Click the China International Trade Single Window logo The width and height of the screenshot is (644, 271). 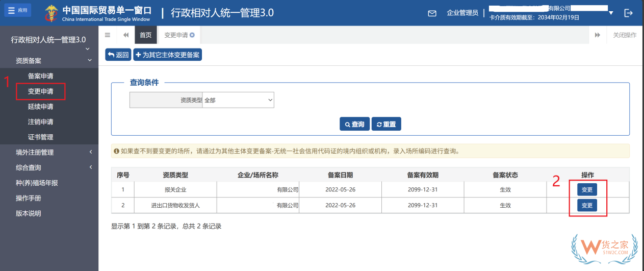97,13
